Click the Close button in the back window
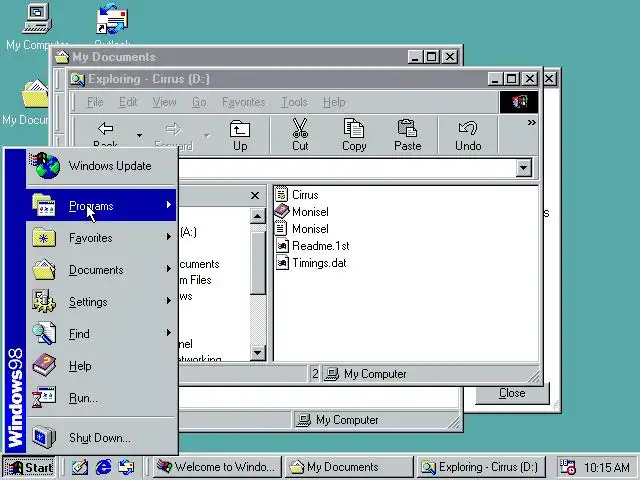Screen dimensions: 640x480 (512, 393)
